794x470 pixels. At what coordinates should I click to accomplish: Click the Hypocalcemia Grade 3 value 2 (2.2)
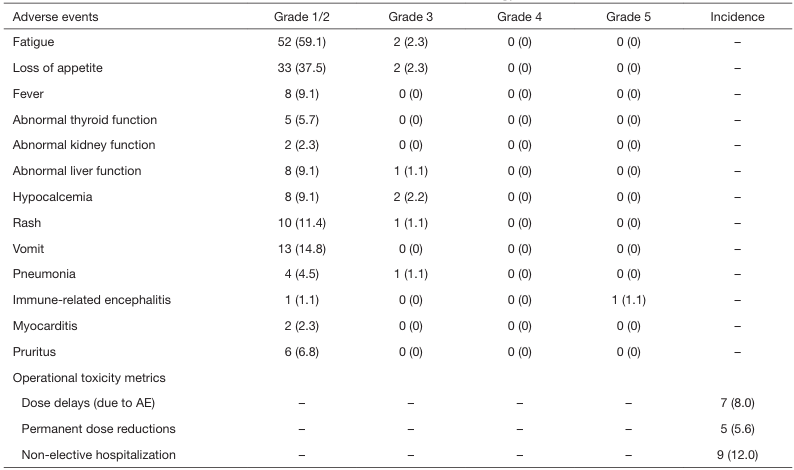[410, 197]
